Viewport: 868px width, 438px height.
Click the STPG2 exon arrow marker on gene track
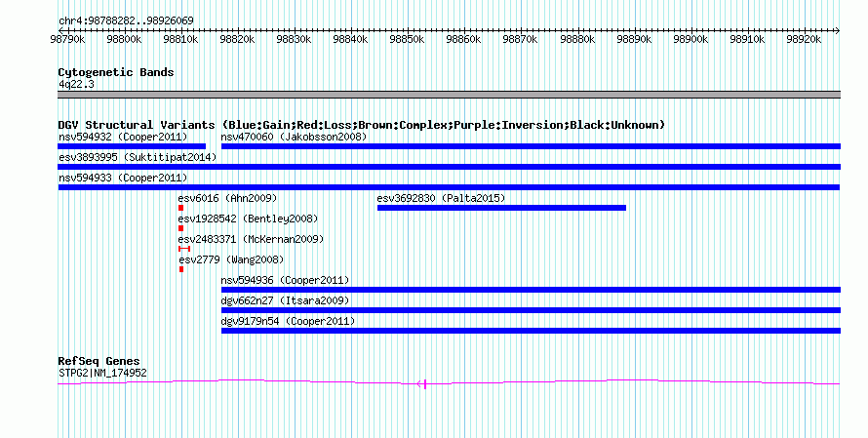(x=422, y=383)
